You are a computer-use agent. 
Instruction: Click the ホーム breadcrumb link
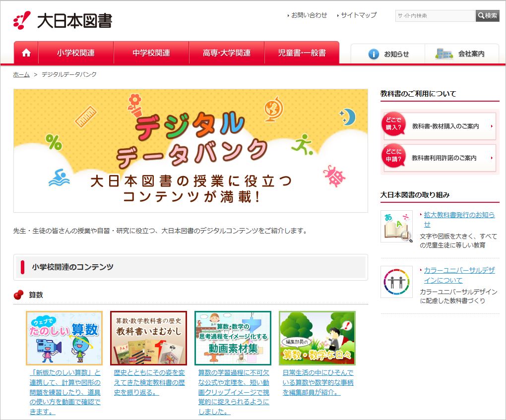tap(21, 74)
